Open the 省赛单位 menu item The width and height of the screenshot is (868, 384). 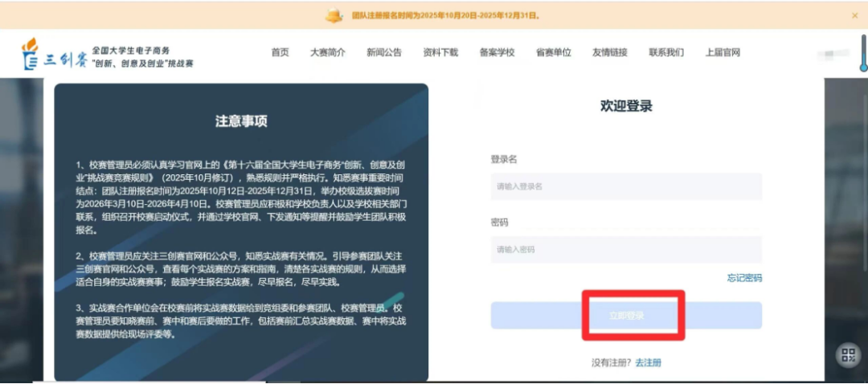[554, 53]
